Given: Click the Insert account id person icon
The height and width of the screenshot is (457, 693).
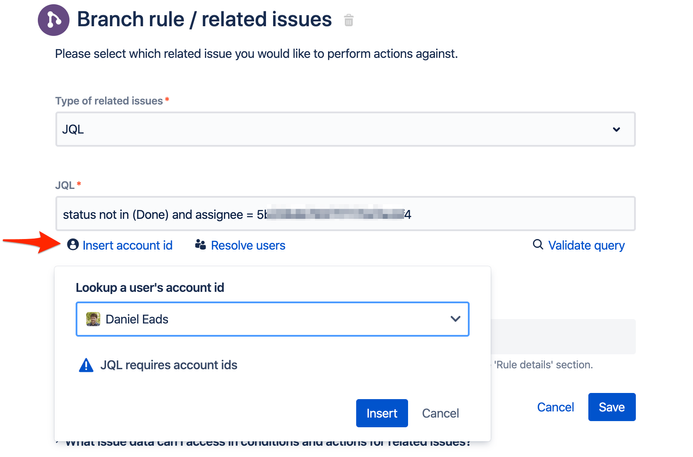Looking at the screenshot, I should (73, 244).
